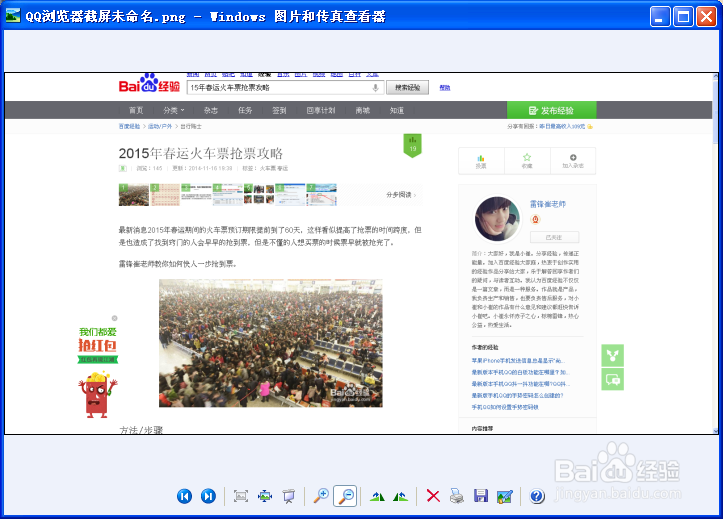The width and height of the screenshot is (723, 519).
Task: Zoom out with the minus magnifier
Action: [x=345, y=496]
